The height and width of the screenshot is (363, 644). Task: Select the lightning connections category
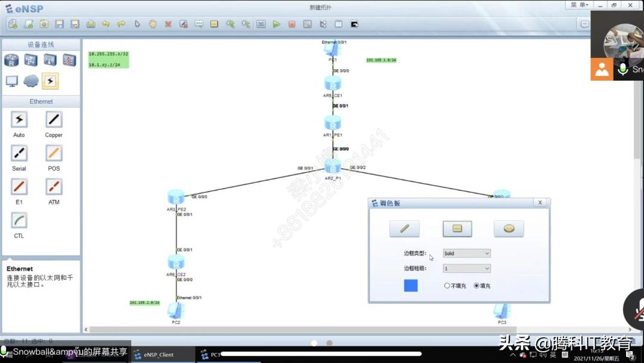click(x=50, y=81)
